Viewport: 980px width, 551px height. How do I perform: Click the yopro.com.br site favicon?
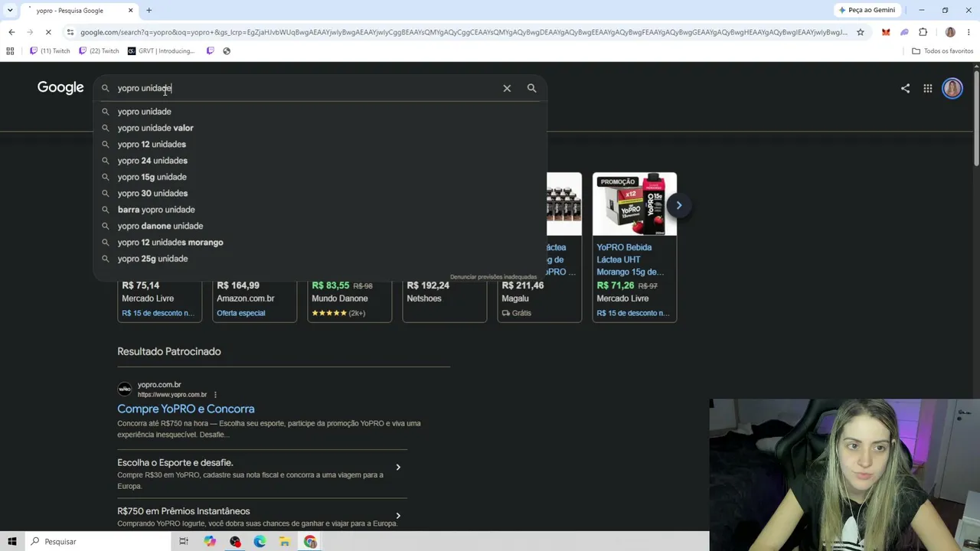pyautogui.click(x=125, y=389)
